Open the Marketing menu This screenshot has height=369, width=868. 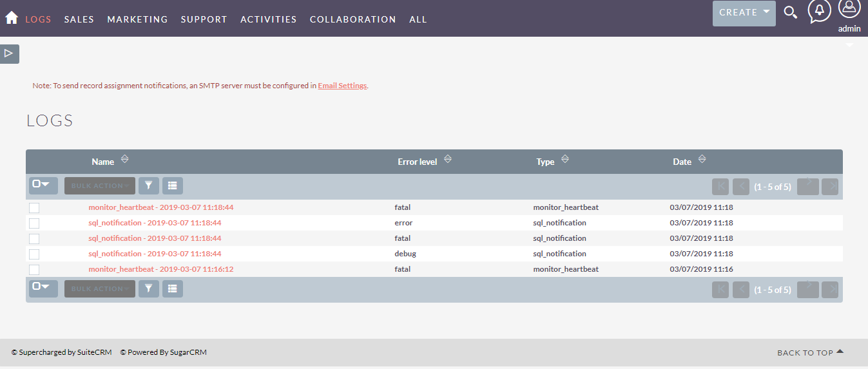pos(137,19)
